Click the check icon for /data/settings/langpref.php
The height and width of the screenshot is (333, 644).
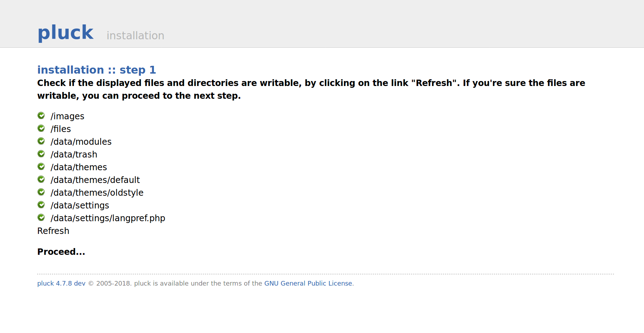(41, 218)
